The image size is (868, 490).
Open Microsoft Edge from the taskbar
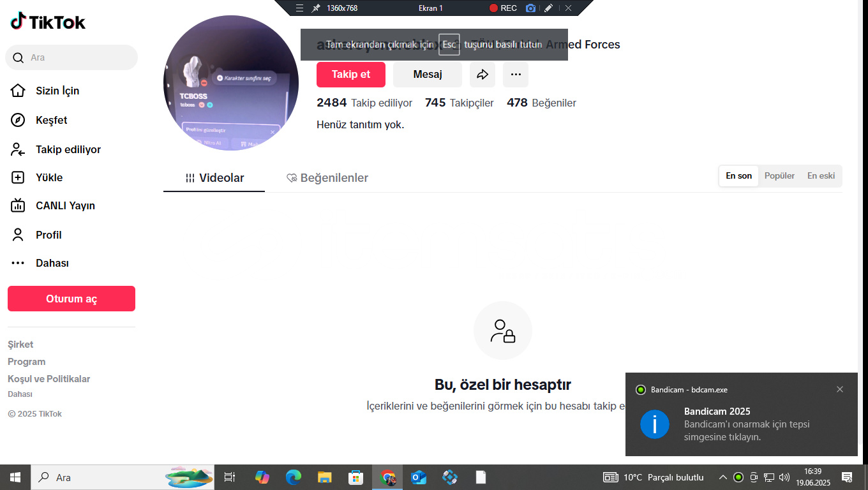(x=294, y=477)
